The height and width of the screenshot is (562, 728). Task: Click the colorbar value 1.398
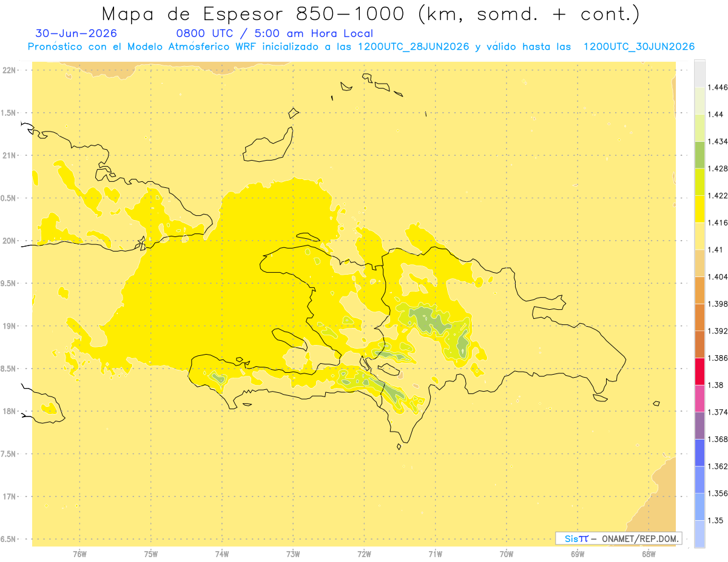[x=719, y=304]
